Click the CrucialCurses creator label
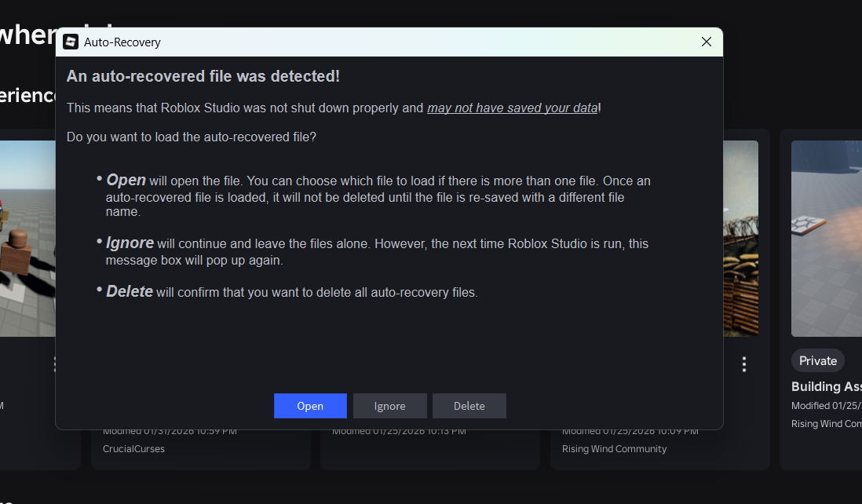The height and width of the screenshot is (504, 862). [133, 448]
